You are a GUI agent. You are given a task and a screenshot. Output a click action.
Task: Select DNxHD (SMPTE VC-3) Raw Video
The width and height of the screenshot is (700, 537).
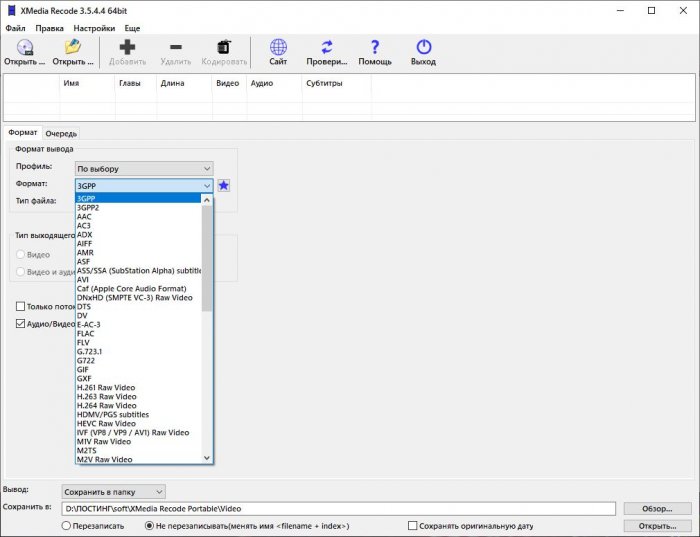pyautogui.click(x=138, y=297)
